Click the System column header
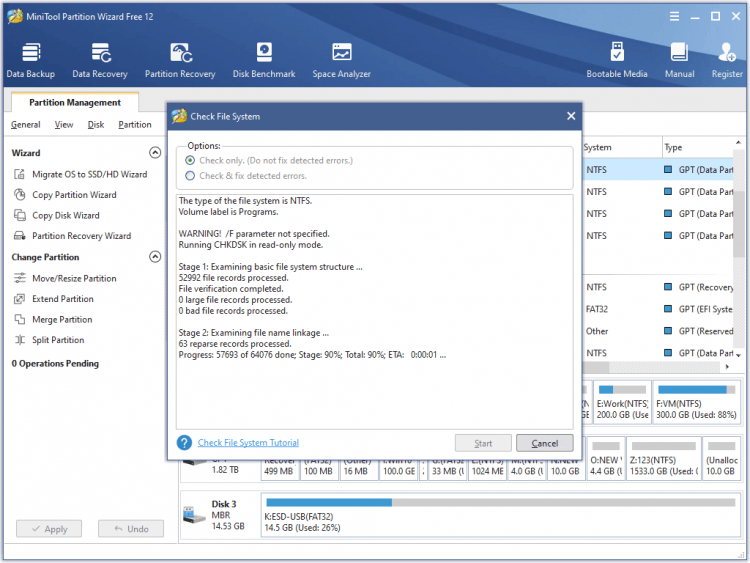 622,147
